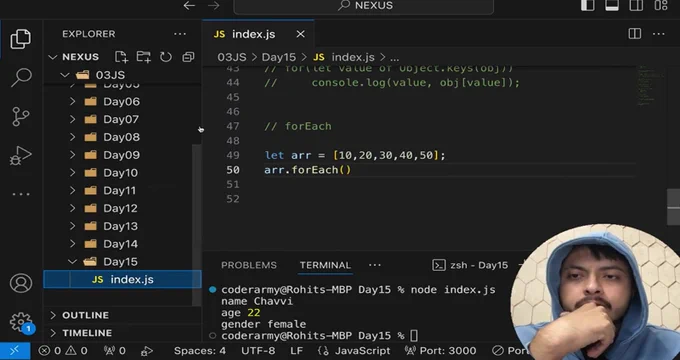
Task: Expand the OUTLINE section
Action: click(x=122, y=315)
